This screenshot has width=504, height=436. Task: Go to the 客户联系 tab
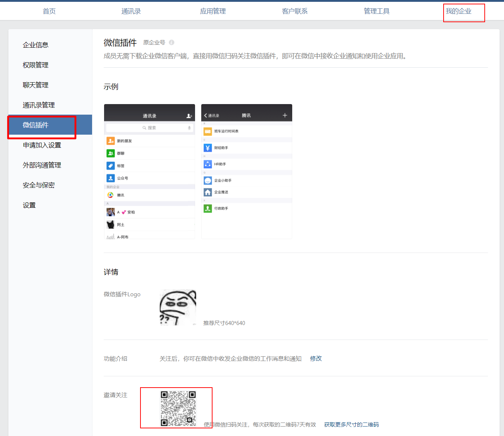(x=295, y=11)
